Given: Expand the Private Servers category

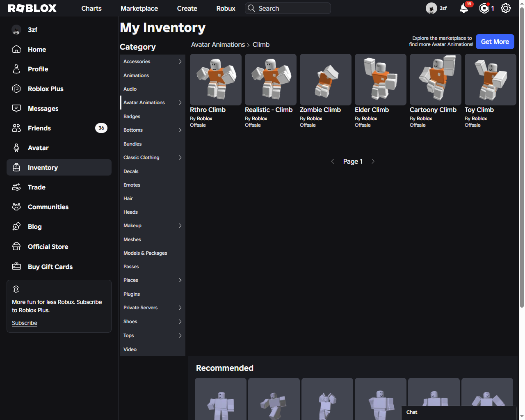Looking at the screenshot, I should pyautogui.click(x=180, y=308).
